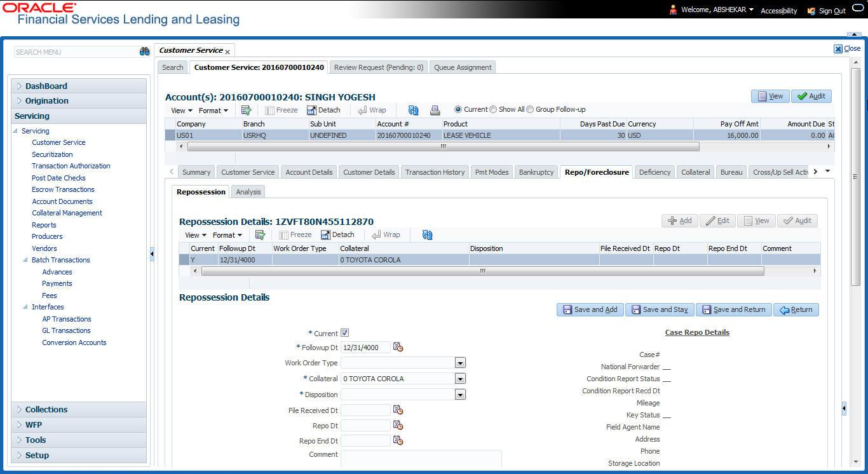Click the Save and Add button
Screen dimensions: 868x474
(590, 309)
